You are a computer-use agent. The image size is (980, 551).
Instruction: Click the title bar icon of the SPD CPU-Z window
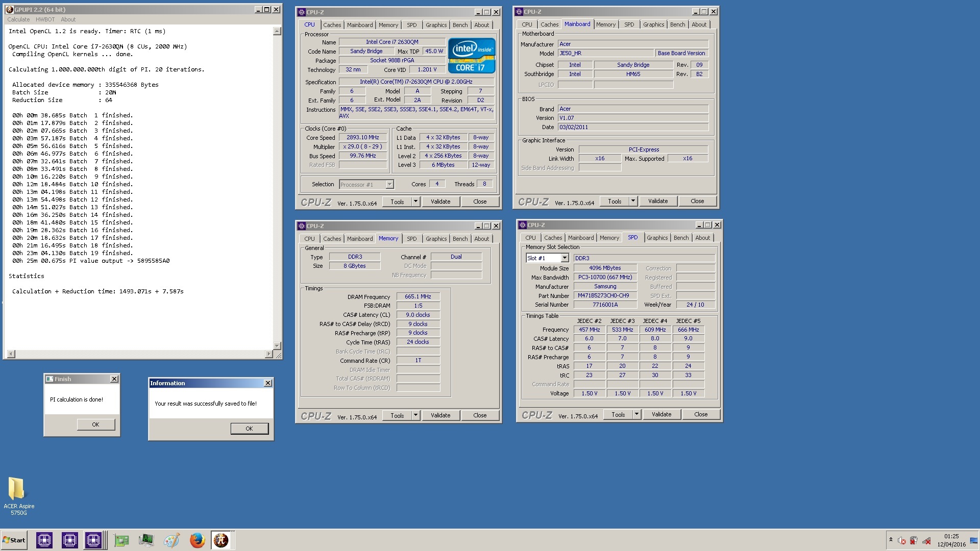pyautogui.click(x=523, y=224)
